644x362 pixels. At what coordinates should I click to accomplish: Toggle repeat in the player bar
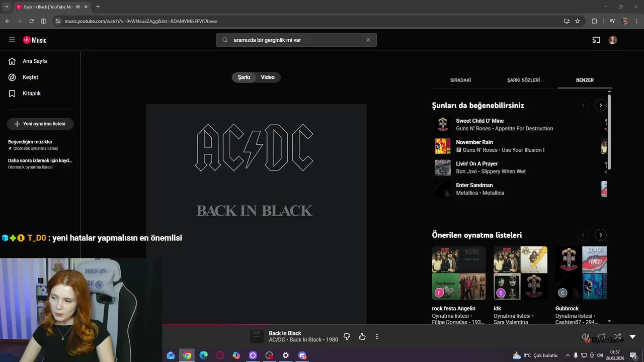pyautogui.click(x=602, y=336)
